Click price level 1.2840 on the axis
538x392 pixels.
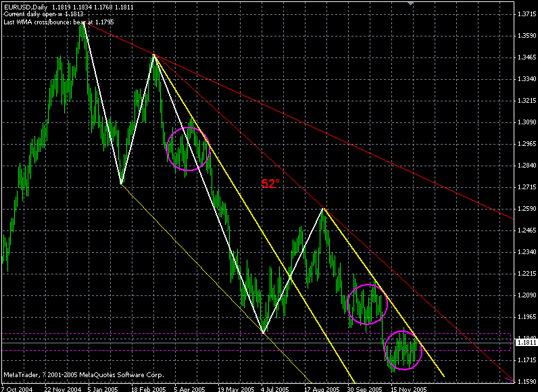click(x=527, y=166)
